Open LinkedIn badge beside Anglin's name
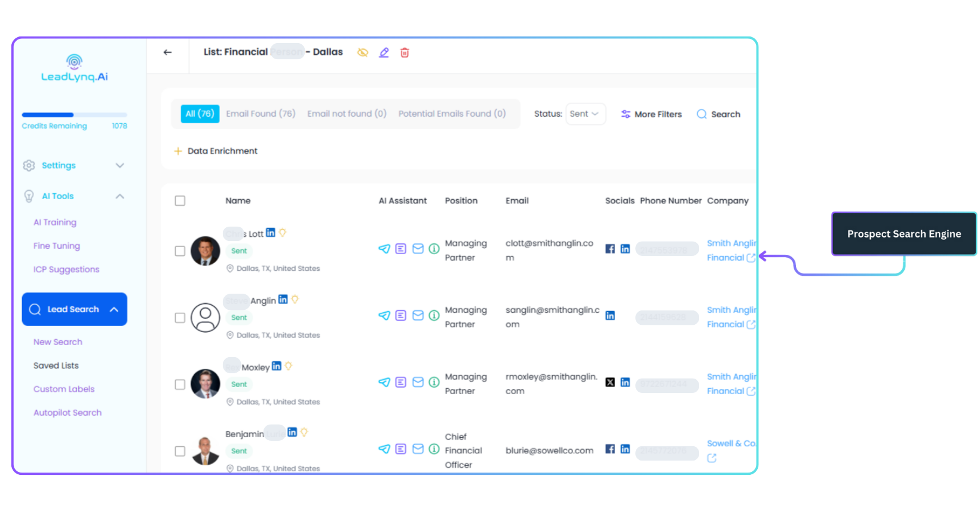This screenshot has width=980, height=512. coord(283,299)
